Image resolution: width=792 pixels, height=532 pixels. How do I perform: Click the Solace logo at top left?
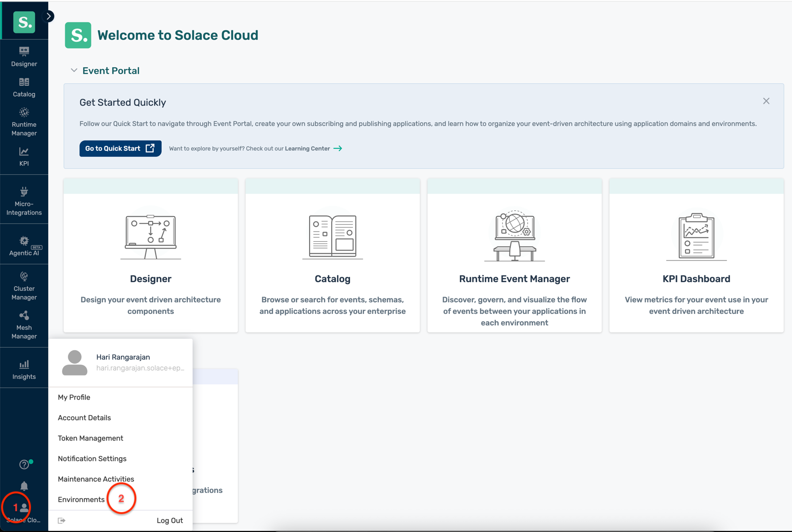[24, 22]
